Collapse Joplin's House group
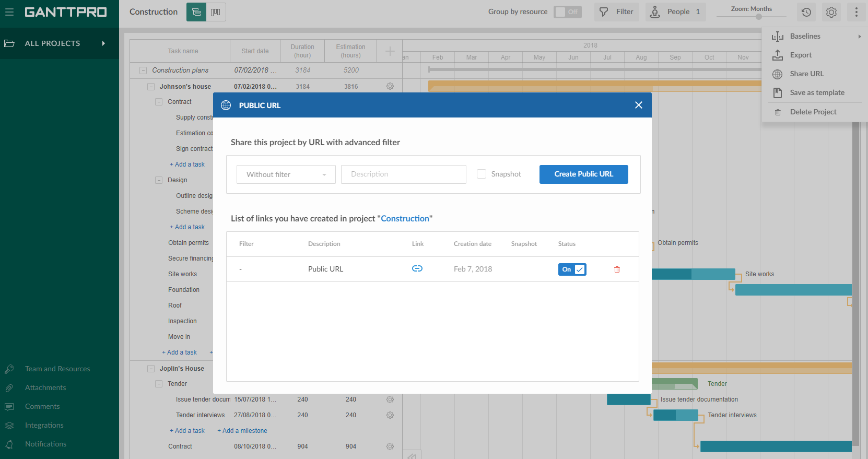 point(151,369)
